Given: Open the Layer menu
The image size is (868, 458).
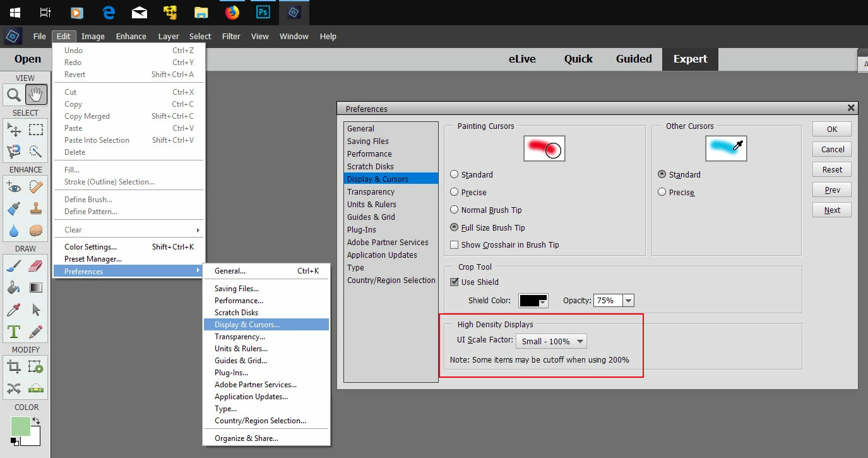Looking at the screenshot, I should click(x=169, y=37).
